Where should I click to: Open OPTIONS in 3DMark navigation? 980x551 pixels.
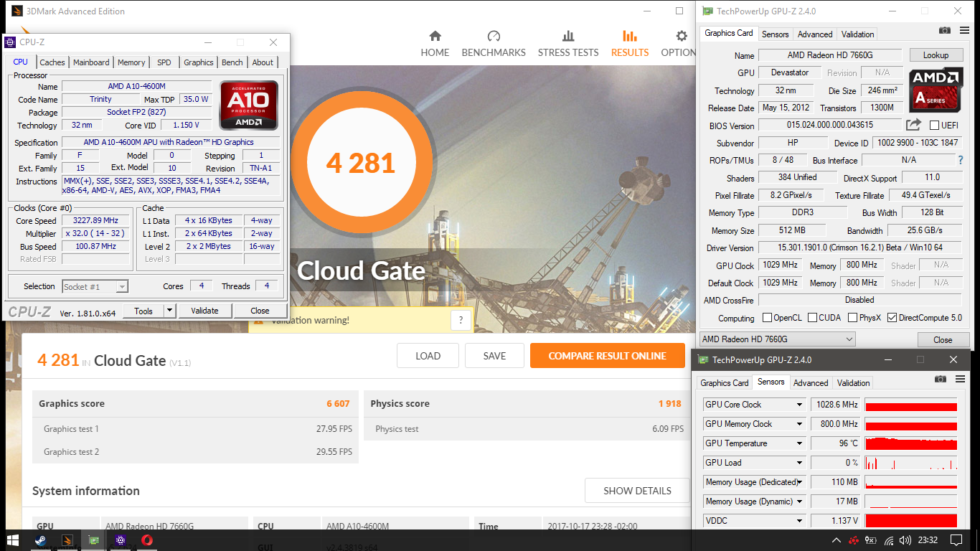pyautogui.click(x=679, y=44)
